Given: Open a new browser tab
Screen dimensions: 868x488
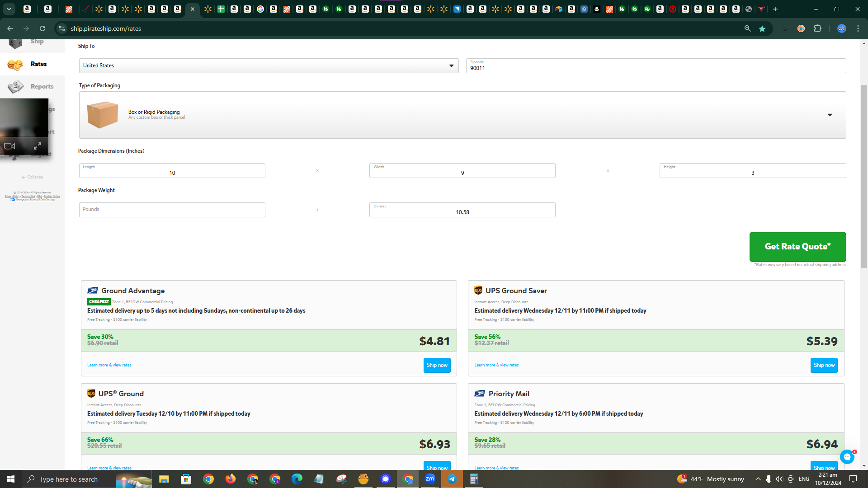Looking at the screenshot, I should (775, 9).
